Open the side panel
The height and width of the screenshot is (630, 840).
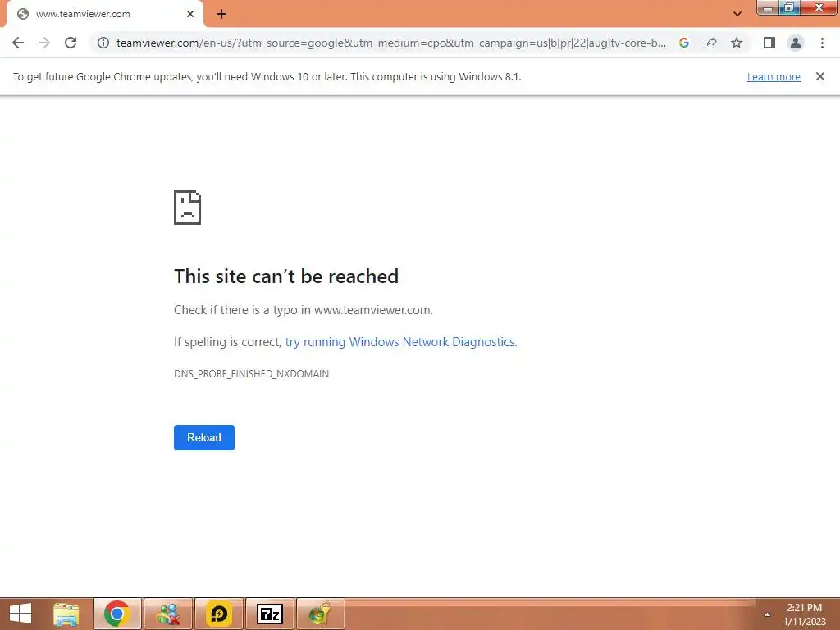click(x=769, y=43)
